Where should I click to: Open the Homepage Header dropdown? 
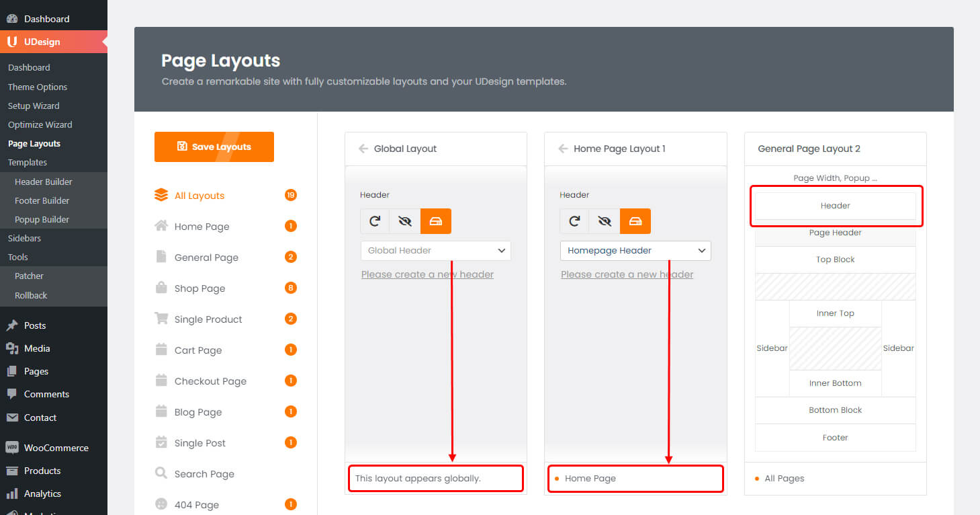(635, 251)
